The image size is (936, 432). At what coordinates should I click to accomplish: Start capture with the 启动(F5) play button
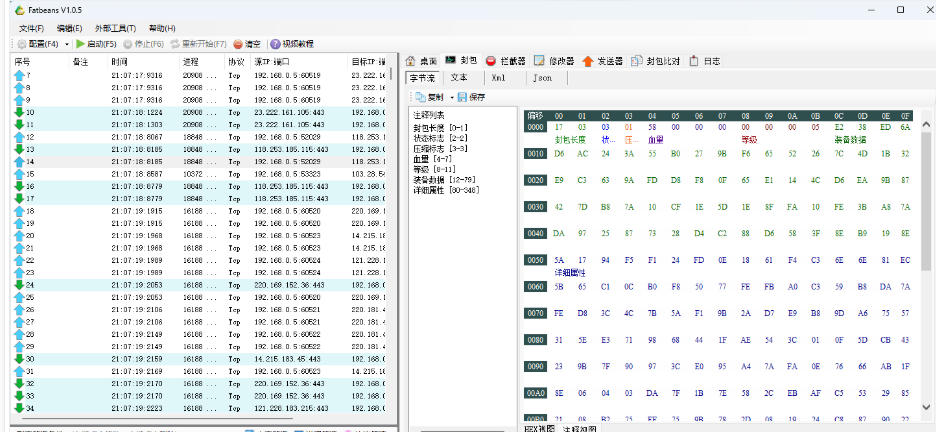tap(96, 44)
